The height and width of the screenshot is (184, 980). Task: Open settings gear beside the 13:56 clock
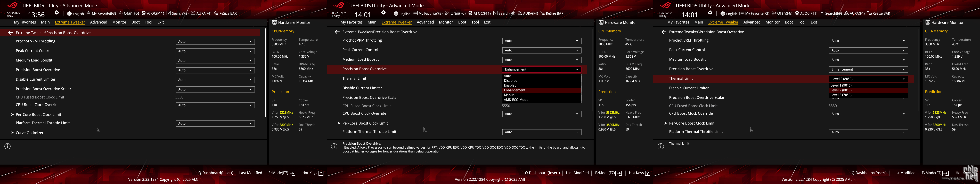(57, 13)
